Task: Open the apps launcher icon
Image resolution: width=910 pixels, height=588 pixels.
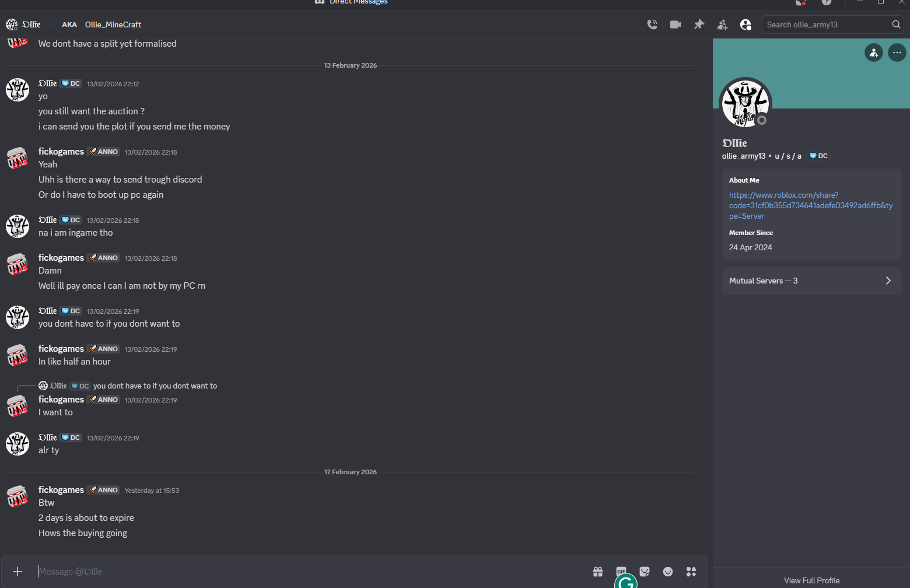Action: 691,572
